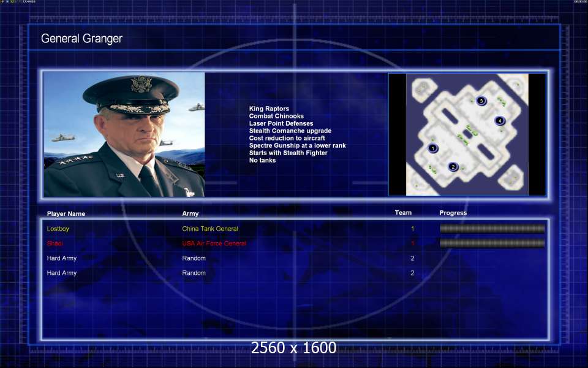The width and height of the screenshot is (588, 368).
Task: Click Spectre Gunship at a lower rank
Action: 298,145
